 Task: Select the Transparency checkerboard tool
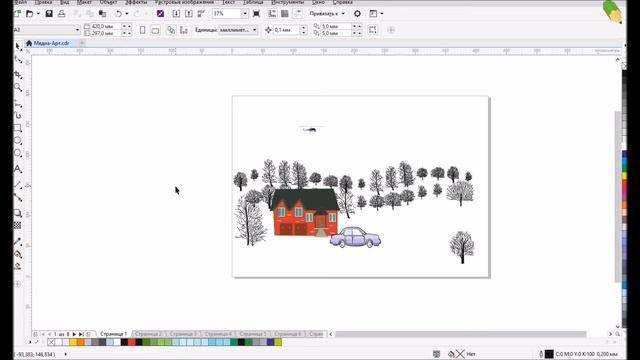(x=17, y=225)
